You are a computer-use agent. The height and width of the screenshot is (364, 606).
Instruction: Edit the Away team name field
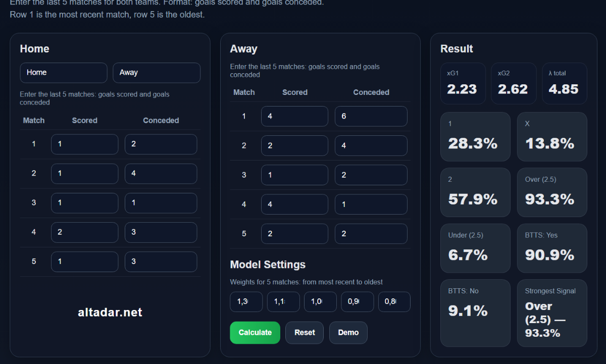click(156, 73)
